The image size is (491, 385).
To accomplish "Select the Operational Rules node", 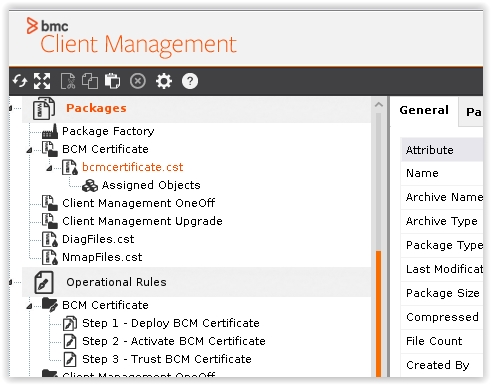I will pyautogui.click(x=116, y=282).
